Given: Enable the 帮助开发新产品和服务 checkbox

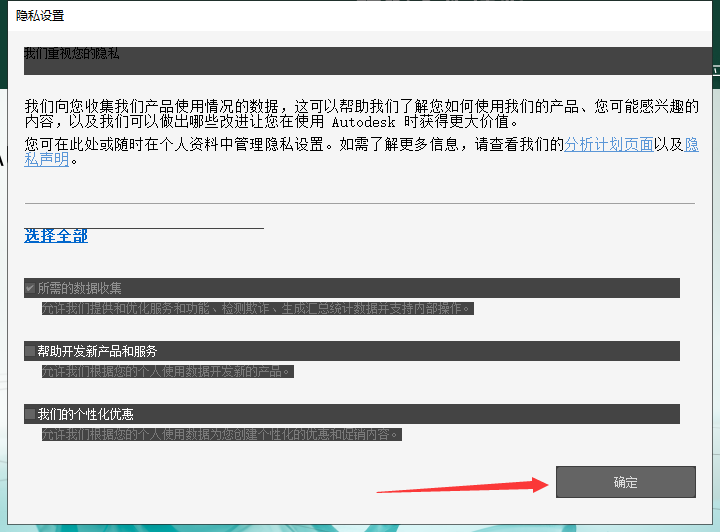Looking at the screenshot, I should (30, 351).
